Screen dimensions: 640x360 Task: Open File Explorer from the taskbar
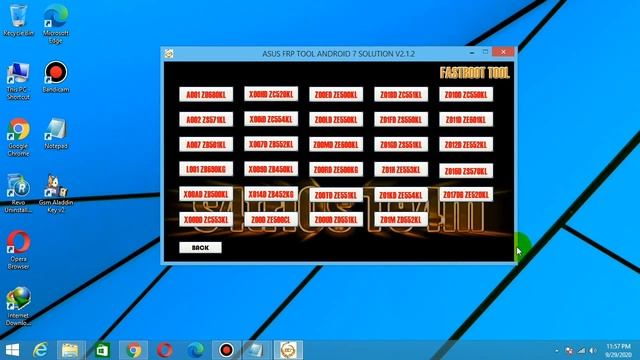point(70,350)
